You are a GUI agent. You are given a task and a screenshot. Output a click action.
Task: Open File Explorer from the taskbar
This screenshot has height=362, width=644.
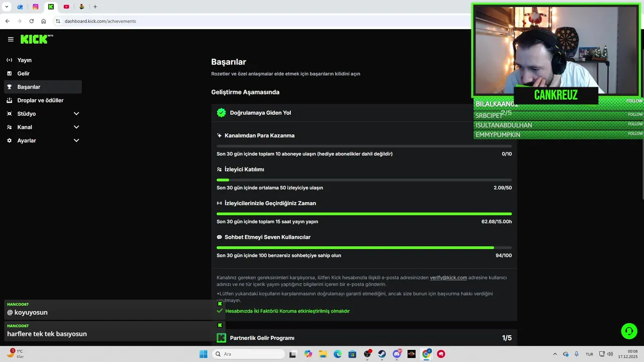pos(323,354)
